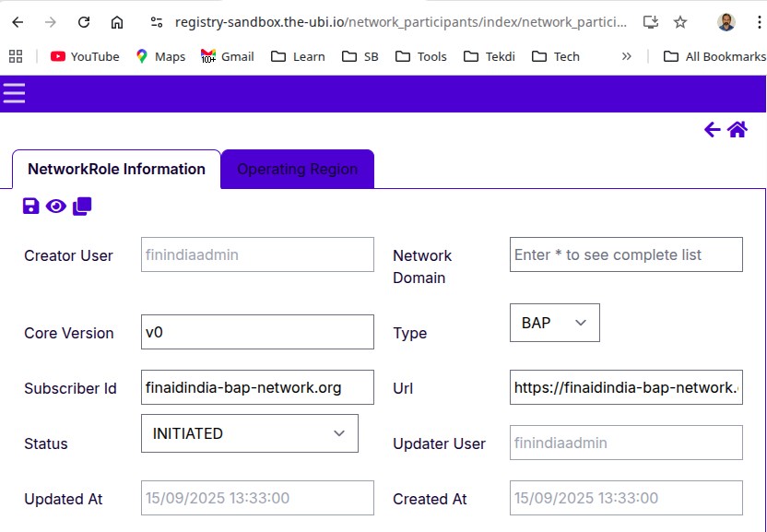
Task: Bookmark this page with the star icon
Action: pos(680,22)
